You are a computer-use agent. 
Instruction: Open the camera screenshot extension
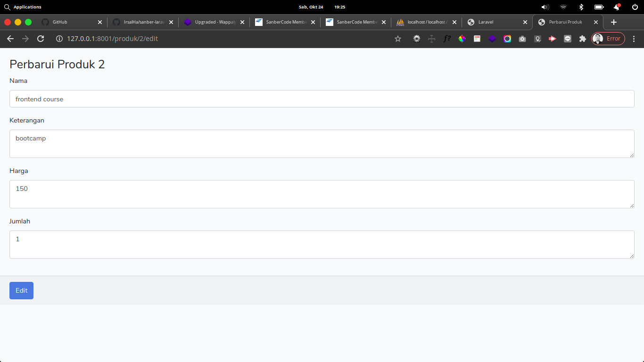[x=522, y=39]
